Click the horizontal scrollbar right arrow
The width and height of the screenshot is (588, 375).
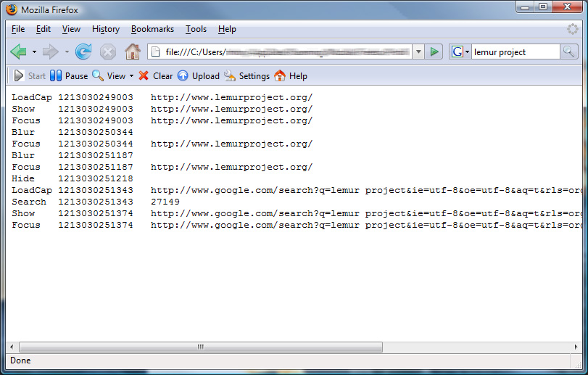click(x=576, y=347)
